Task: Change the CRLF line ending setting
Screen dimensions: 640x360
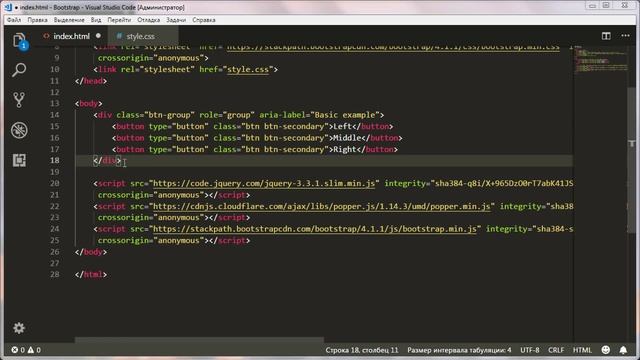Action: tap(556, 350)
